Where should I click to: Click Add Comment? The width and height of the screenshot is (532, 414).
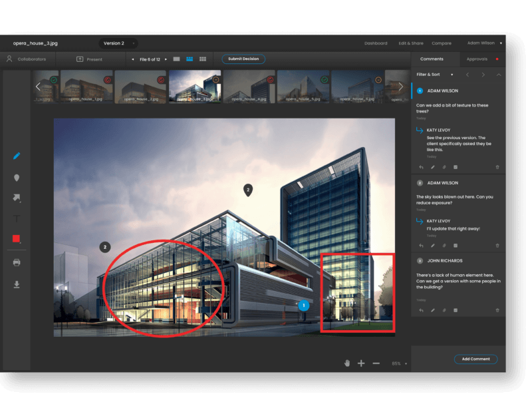click(x=475, y=359)
